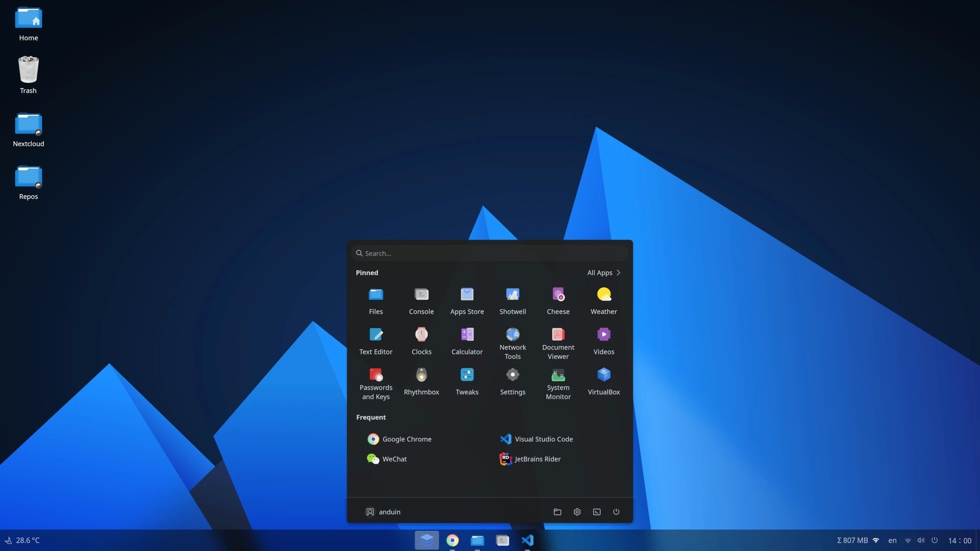Open the 'en' keyboard layout switcher
The width and height of the screenshot is (980, 551).
coord(891,540)
